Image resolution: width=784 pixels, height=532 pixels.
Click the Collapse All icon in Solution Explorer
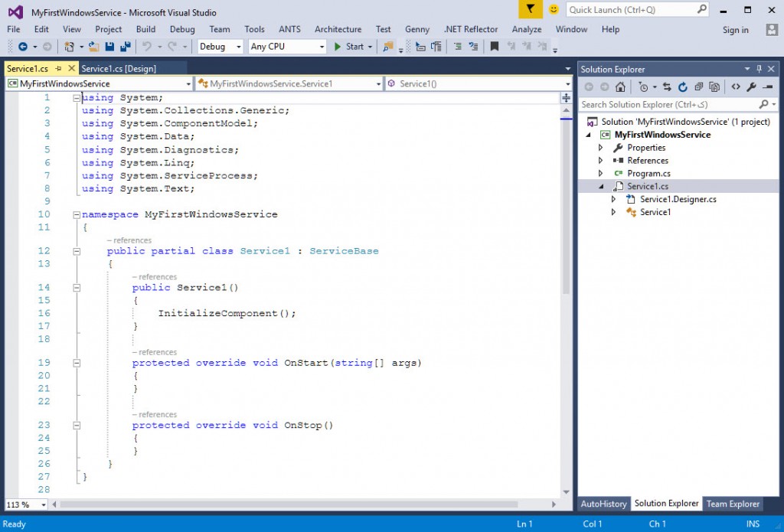pyautogui.click(x=698, y=87)
